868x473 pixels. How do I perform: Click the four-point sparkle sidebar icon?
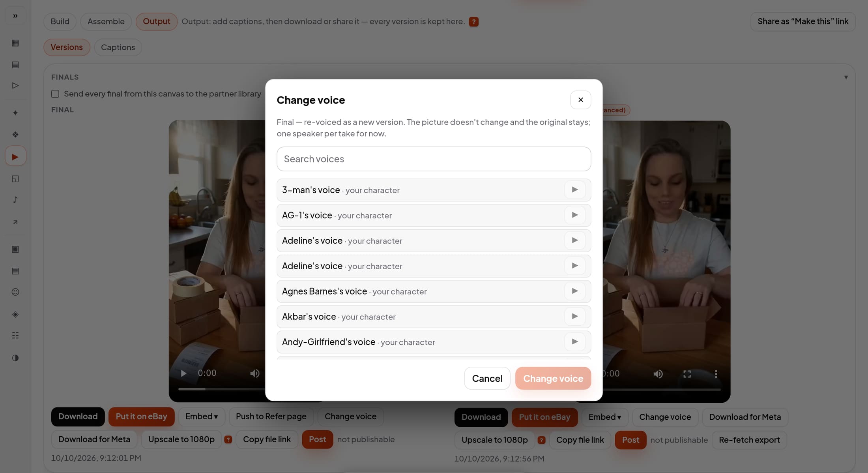(15, 113)
